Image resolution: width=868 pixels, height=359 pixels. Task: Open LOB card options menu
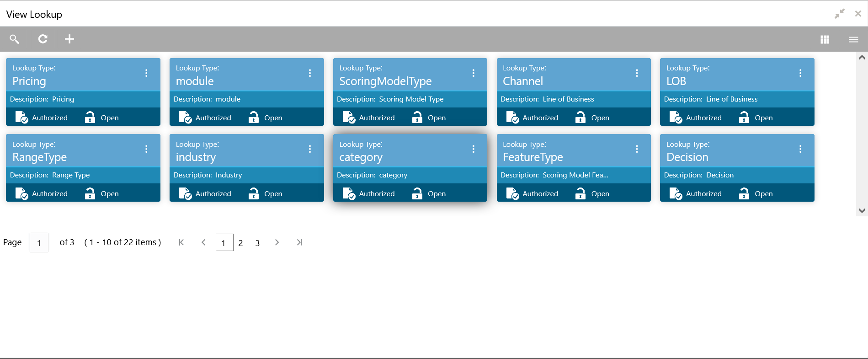click(x=800, y=73)
